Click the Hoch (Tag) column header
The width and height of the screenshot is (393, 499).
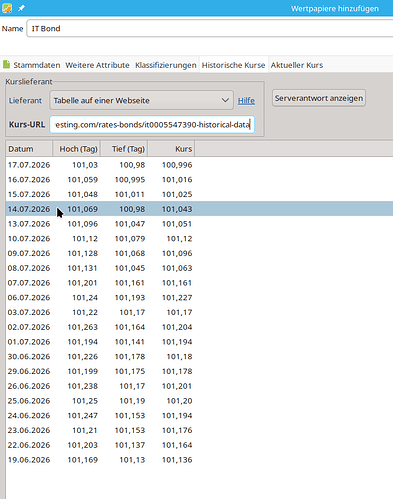click(x=77, y=149)
